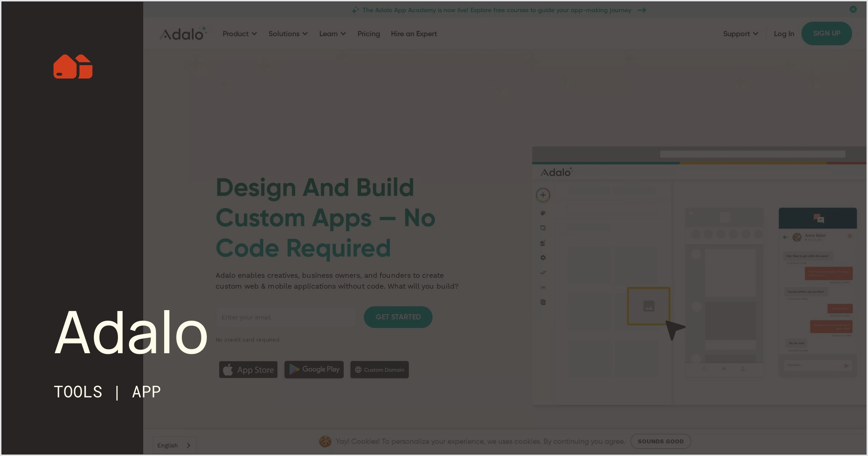This screenshot has height=456, width=868.
Task: Dismiss cookies with the SOUNDS GOOD button
Action: click(x=660, y=441)
